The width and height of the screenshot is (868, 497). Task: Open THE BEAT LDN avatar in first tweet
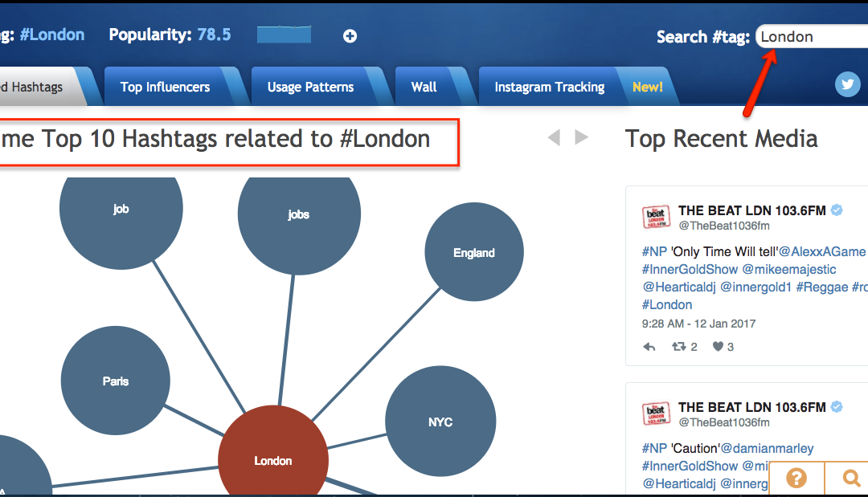pyautogui.click(x=656, y=217)
